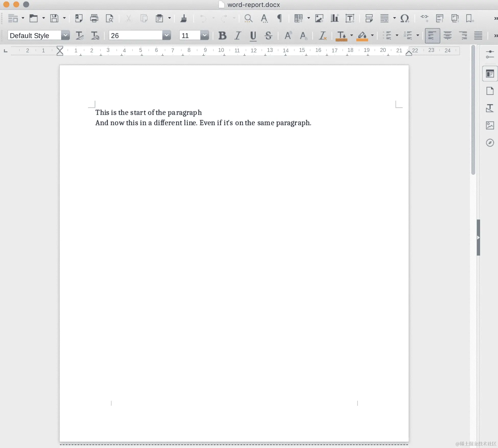Apply the orange highlighting color

coord(362,36)
